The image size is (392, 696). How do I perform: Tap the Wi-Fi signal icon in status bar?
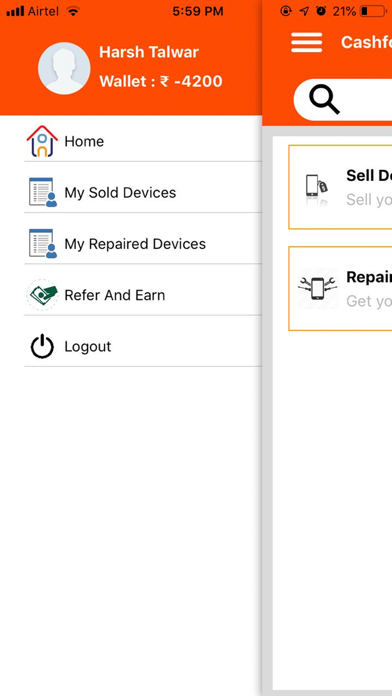tap(72, 12)
